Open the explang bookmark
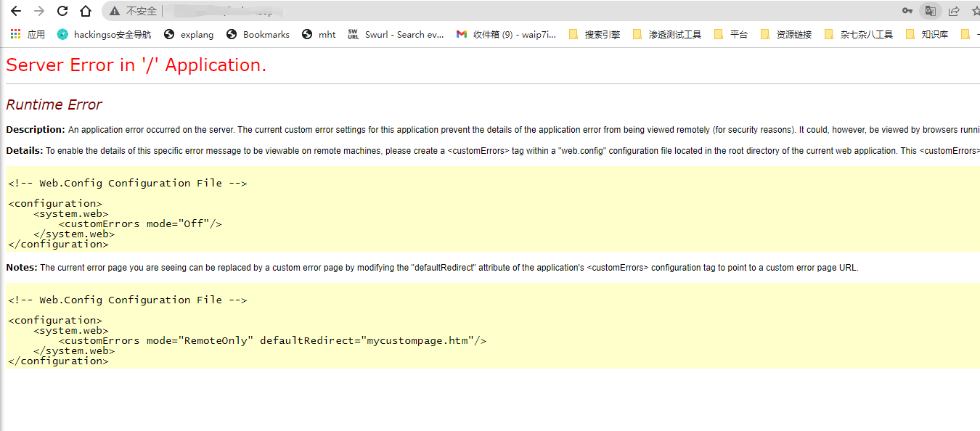This screenshot has width=980, height=431. coord(189,34)
